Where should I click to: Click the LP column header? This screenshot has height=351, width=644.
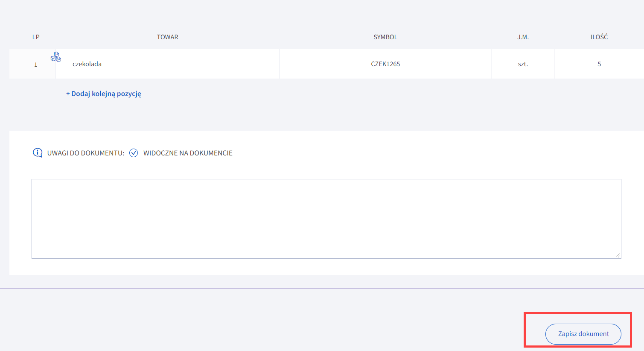click(36, 37)
